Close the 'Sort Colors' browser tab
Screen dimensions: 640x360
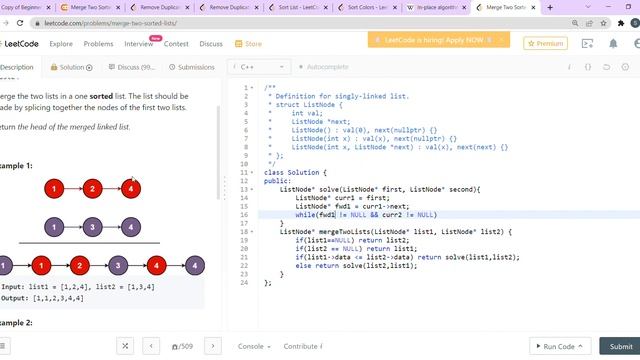395,7
